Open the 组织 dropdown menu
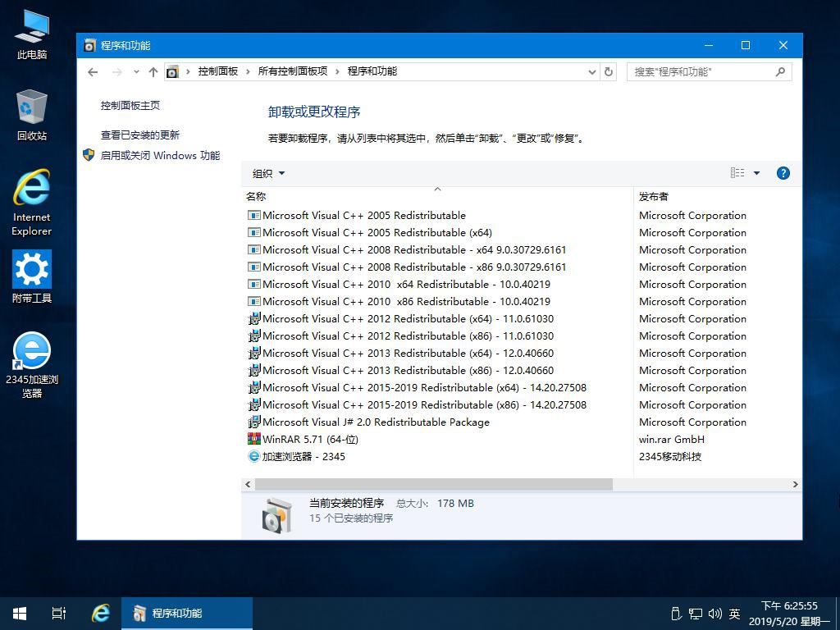 268,173
